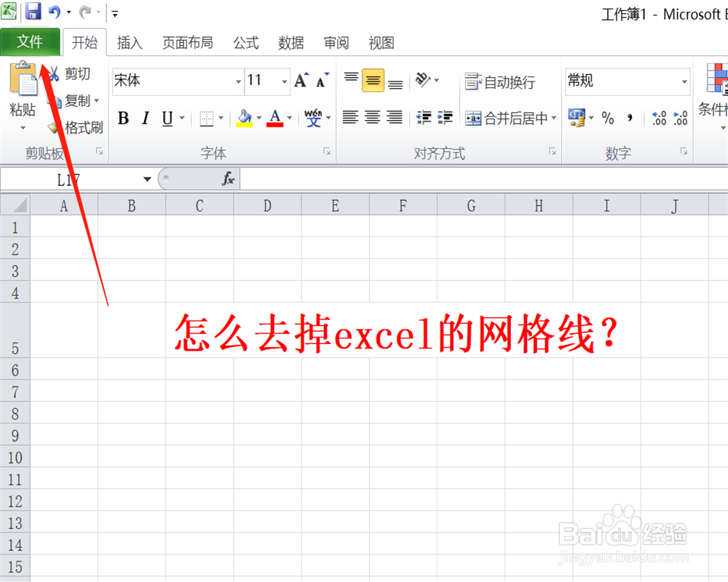Image resolution: width=728 pixels, height=582 pixels.
Task: Switch to the 插入 tab
Action: click(130, 43)
